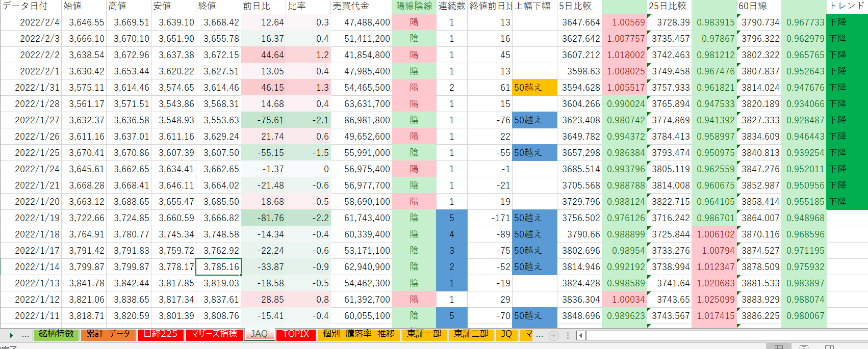The width and height of the screenshot is (868, 349).
Task: Switch to Normal view in status bar
Action: click(x=779, y=347)
